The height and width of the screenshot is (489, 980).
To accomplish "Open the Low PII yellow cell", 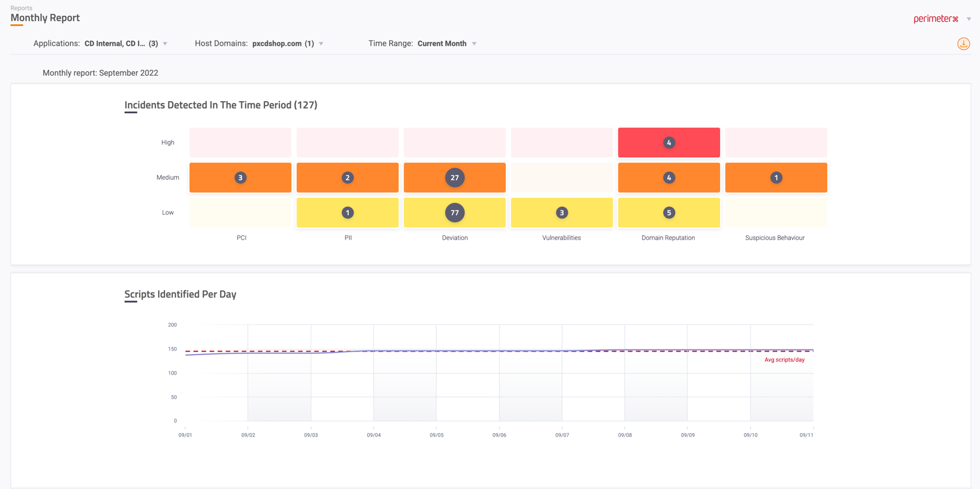I will [x=322, y=213].
